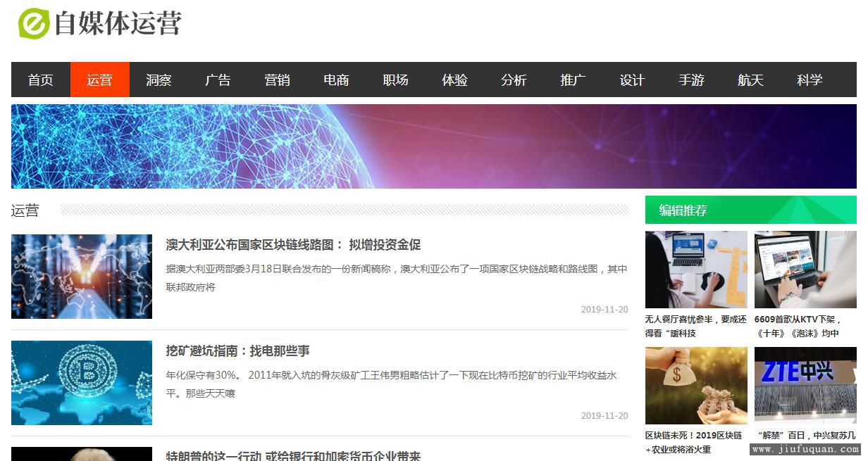The image size is (868, 461).
Task: Go to the 洞察 section
Action: pos(159,80)
